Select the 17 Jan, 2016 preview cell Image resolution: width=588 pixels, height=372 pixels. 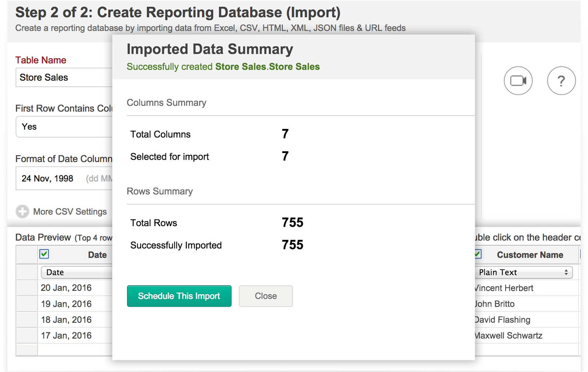pyautogui.click(x=66, y=336)
